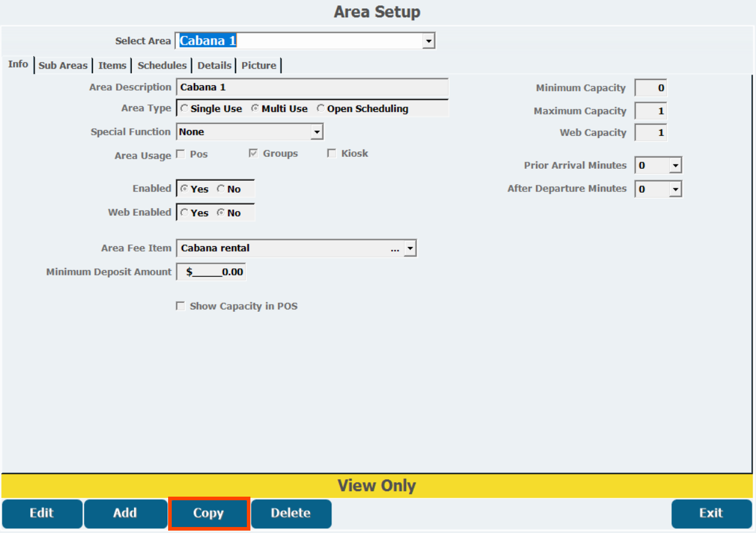Screen dimensions: 756x533
Task: Expand the Special Function dropdown
Action: (317, 132)
